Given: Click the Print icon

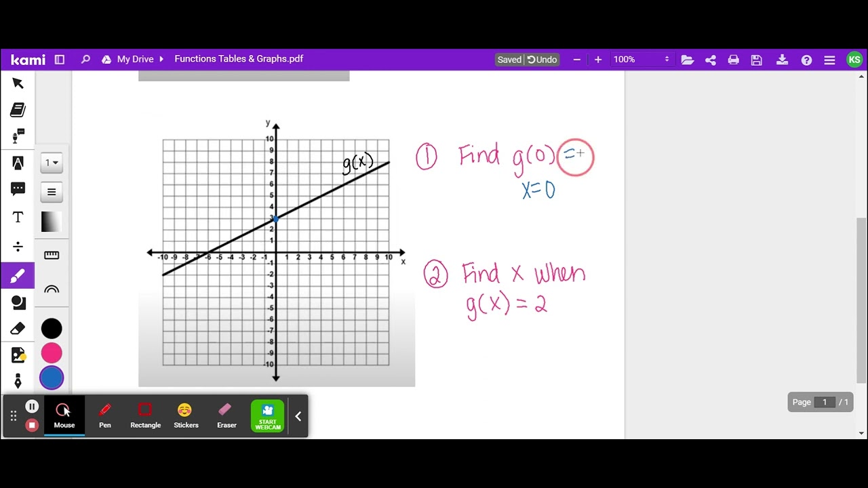Looking at the screenshot, I should pyautogui.click(x=734, y=60).
